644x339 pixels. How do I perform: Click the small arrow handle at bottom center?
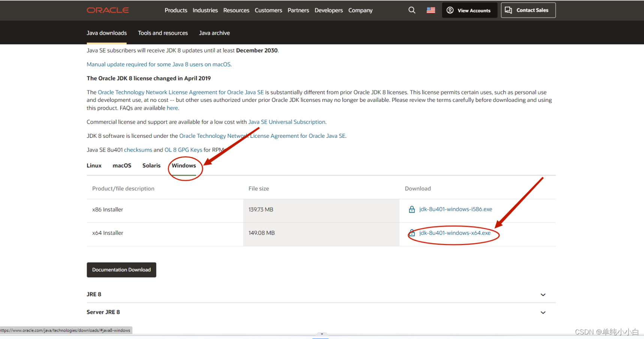pyautogui.click(x=322, y=334)
